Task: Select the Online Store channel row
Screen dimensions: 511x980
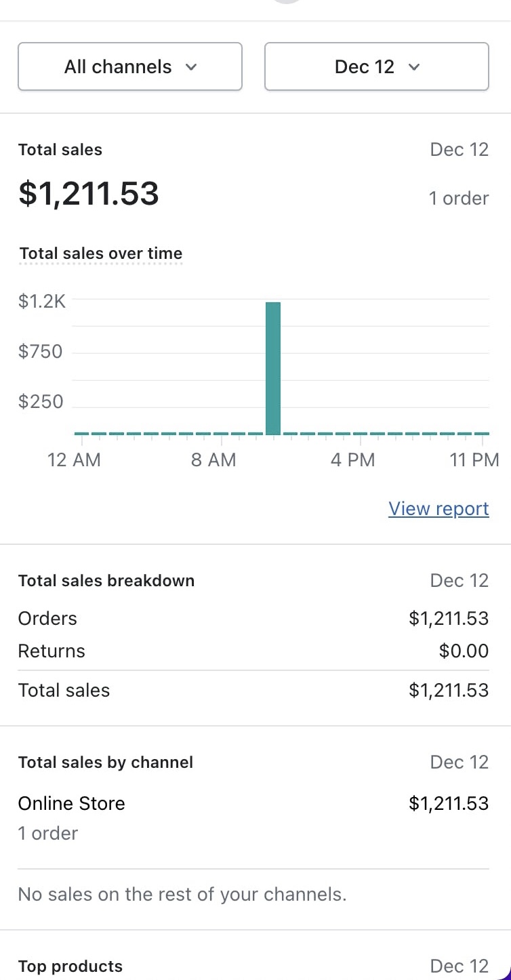Action: click(x=253, y=804)
